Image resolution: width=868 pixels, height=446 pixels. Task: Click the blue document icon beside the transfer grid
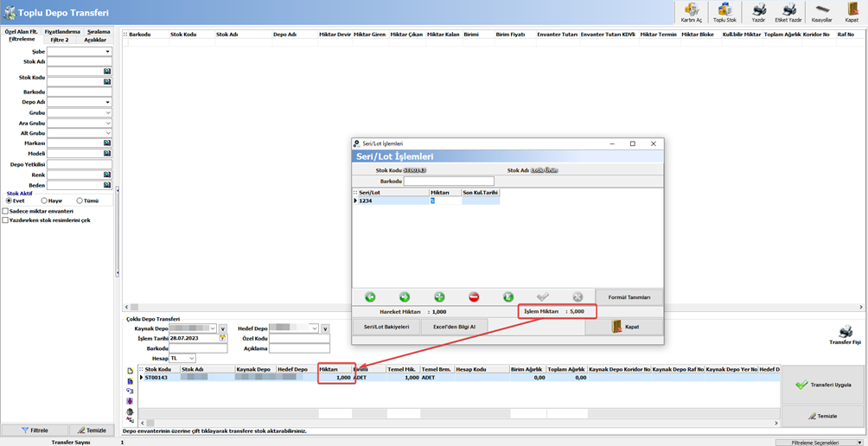click(x=130, y=380)
